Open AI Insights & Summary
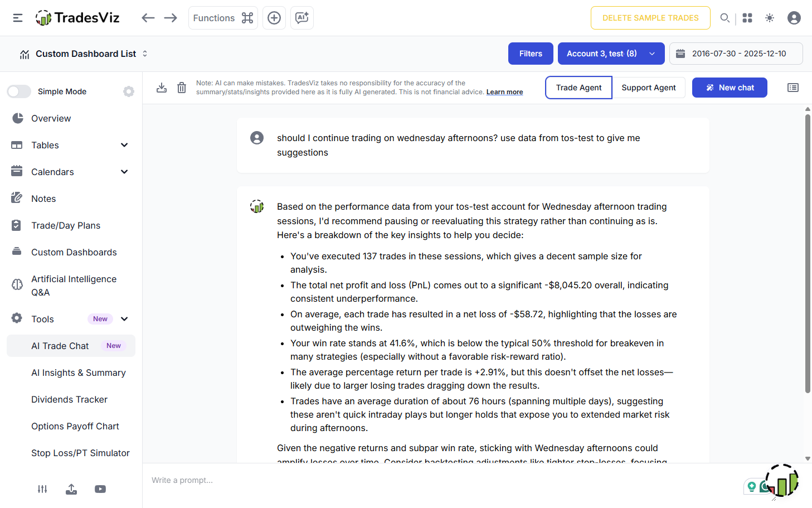The image size is (812, 508). [79, 372]
